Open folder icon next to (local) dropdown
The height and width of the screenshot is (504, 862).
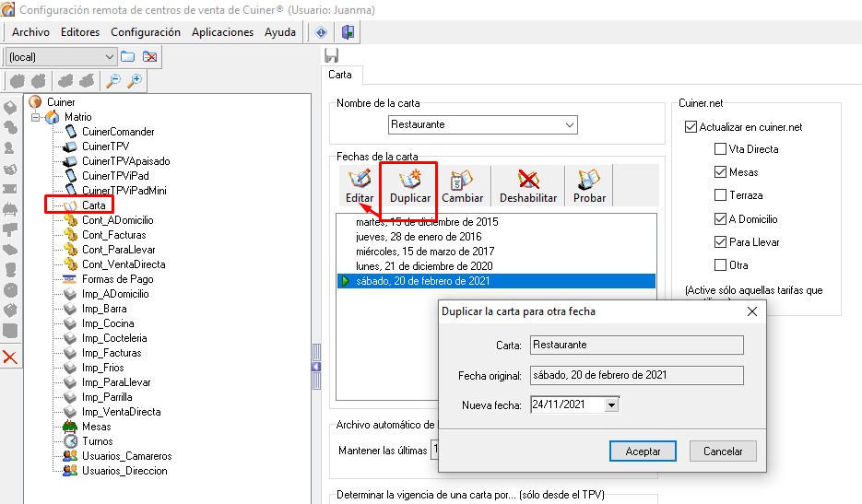(x=127, y=56)
